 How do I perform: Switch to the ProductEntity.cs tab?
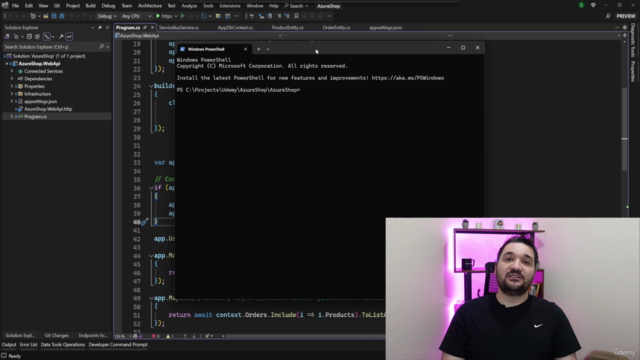(x=287, y=28)
